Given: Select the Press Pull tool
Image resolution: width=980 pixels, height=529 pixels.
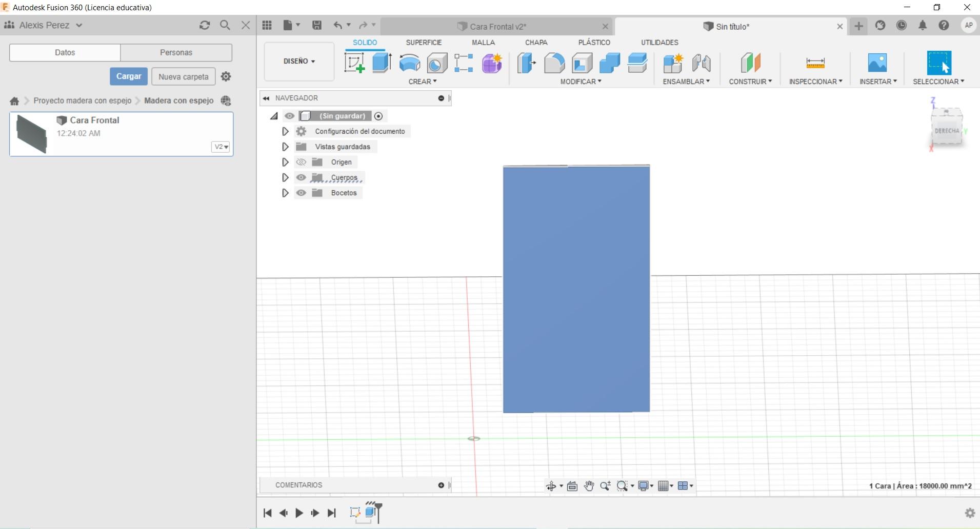Looking at the screenshot, I should tap(526, 63).
